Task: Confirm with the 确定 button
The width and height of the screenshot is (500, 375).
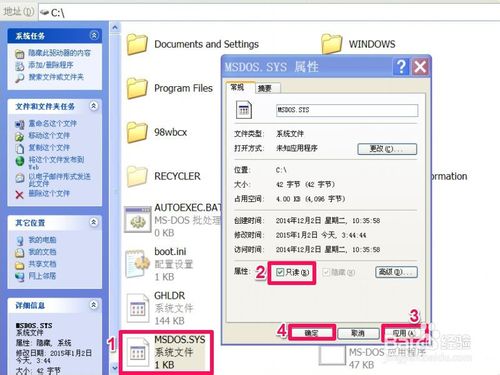Action: [x=312, y=333]
